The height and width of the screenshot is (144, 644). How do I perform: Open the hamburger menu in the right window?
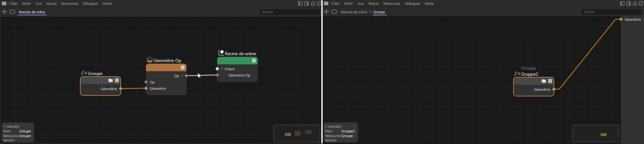[x=326, y=3]
